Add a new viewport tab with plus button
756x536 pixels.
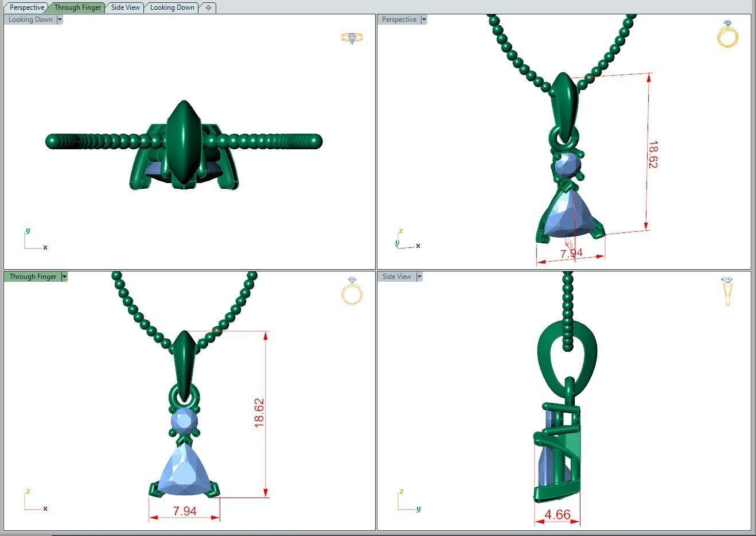click(208, 7)
